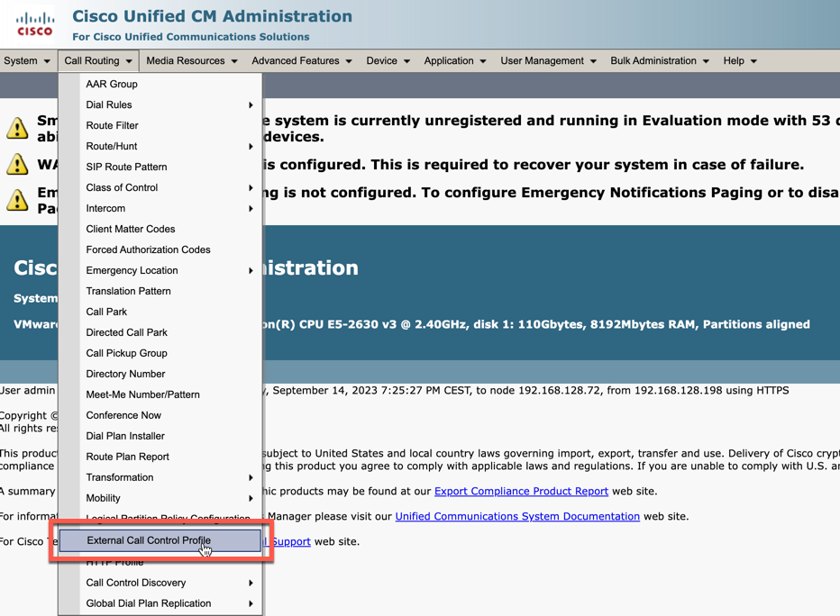The width and height of the screenshot is (840, 616).
Task: Click the topmost yellow warning triangle icon
Action: 17,129
